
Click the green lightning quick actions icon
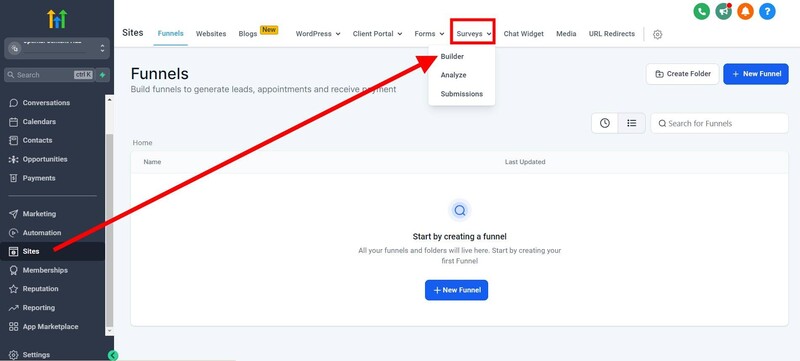(103, 75)
